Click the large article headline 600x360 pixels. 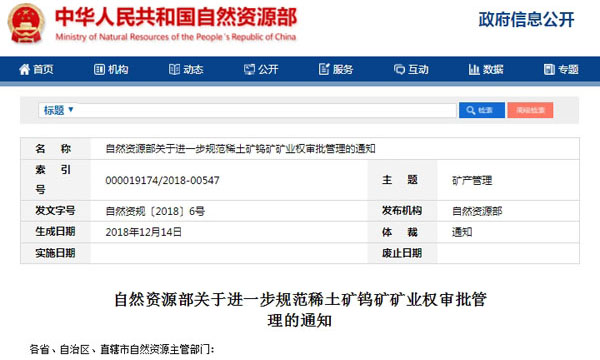point(300,310)
